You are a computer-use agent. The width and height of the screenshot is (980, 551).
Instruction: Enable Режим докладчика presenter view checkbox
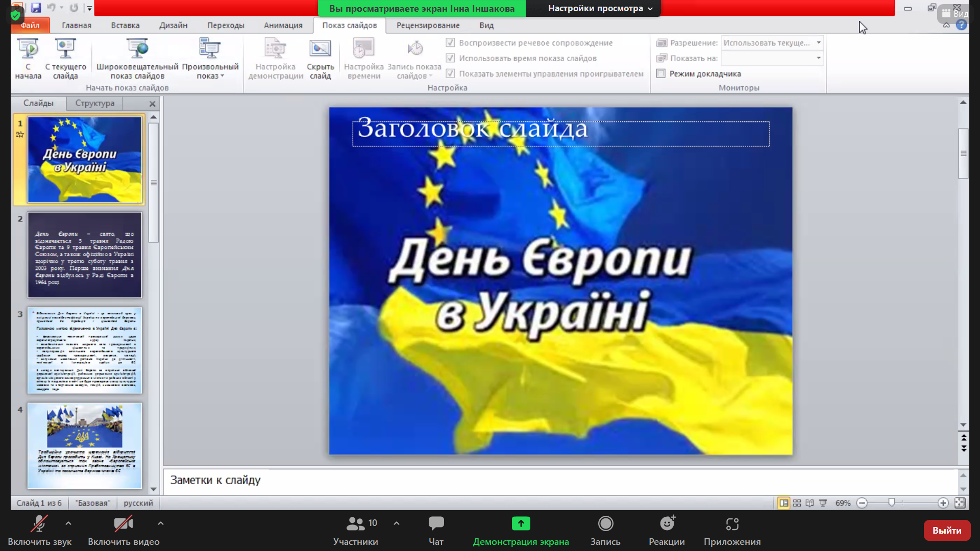(661, 73)
